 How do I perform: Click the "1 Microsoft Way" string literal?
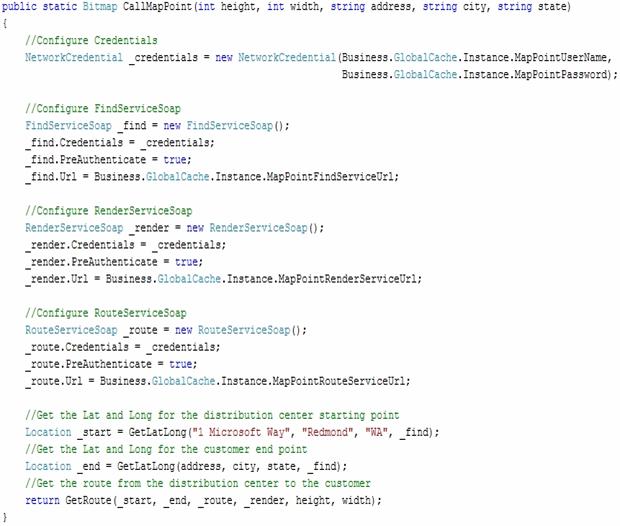[241, 432]
